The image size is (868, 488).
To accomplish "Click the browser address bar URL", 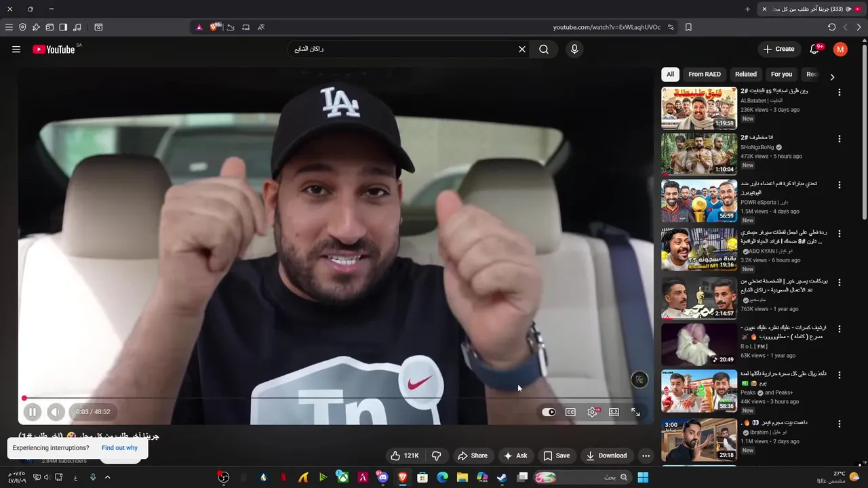I will tap(606, 27).
